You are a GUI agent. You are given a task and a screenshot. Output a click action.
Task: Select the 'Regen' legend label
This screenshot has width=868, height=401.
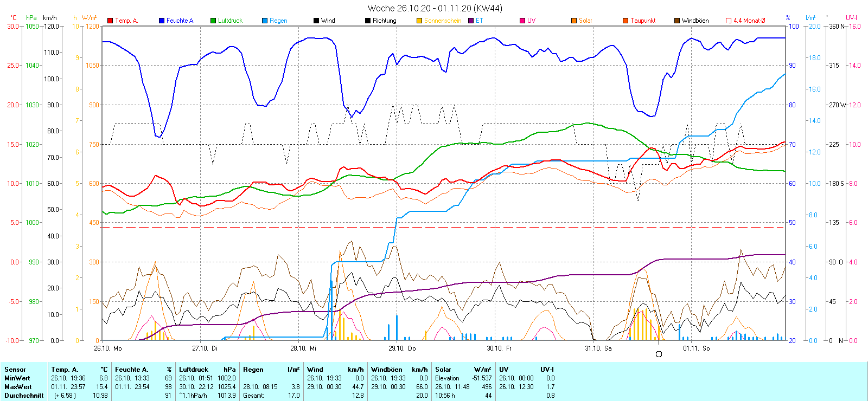[x=278, y=21]
